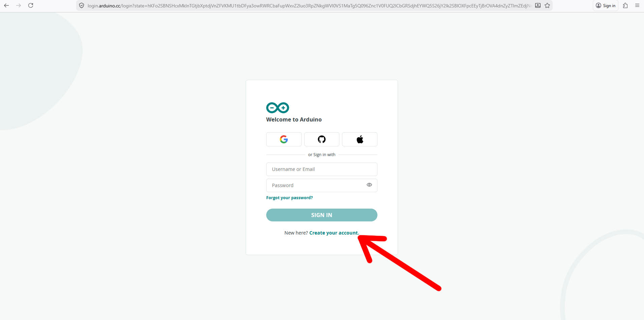644x320 pixels.
Task: Go back to the previous page
Action: (6, 6)
